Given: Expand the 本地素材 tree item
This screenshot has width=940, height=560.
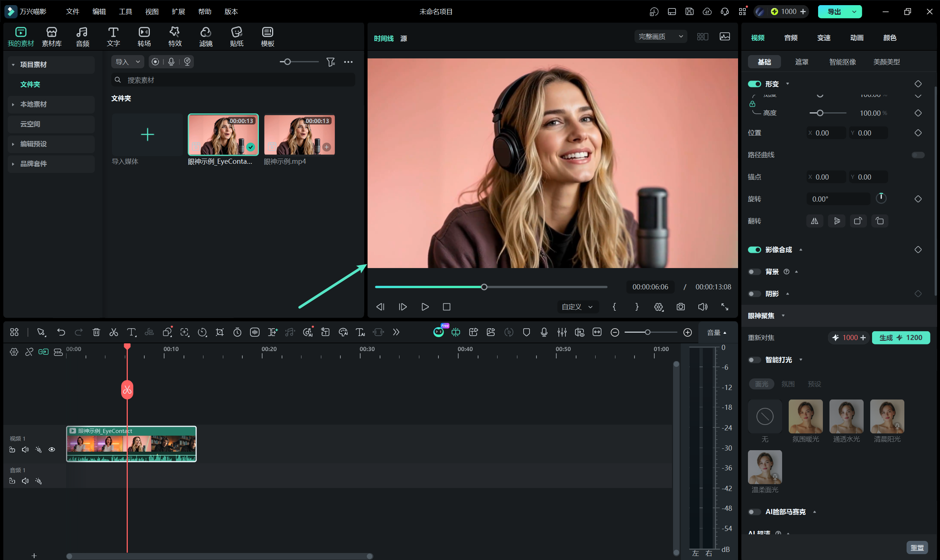Looking at the screenshot, I should (13, 104).
